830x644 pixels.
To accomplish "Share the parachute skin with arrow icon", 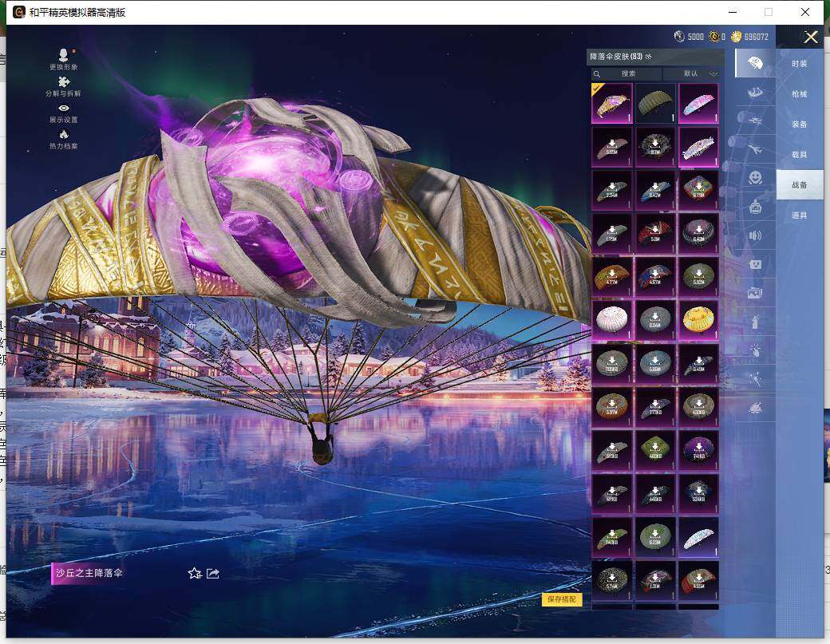I will click(213, 573).
